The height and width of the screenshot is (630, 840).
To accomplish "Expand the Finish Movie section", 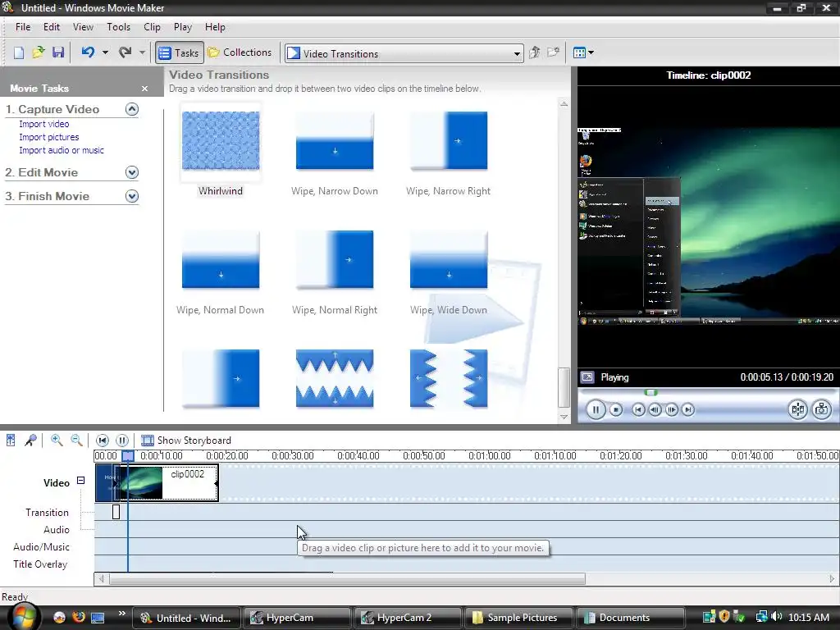I will [x=132, y=196].
